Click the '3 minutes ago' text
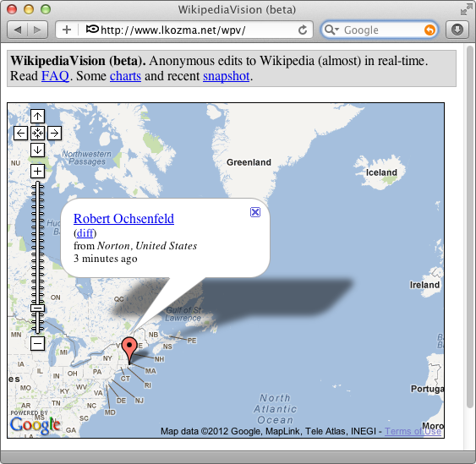 (106, 259)
